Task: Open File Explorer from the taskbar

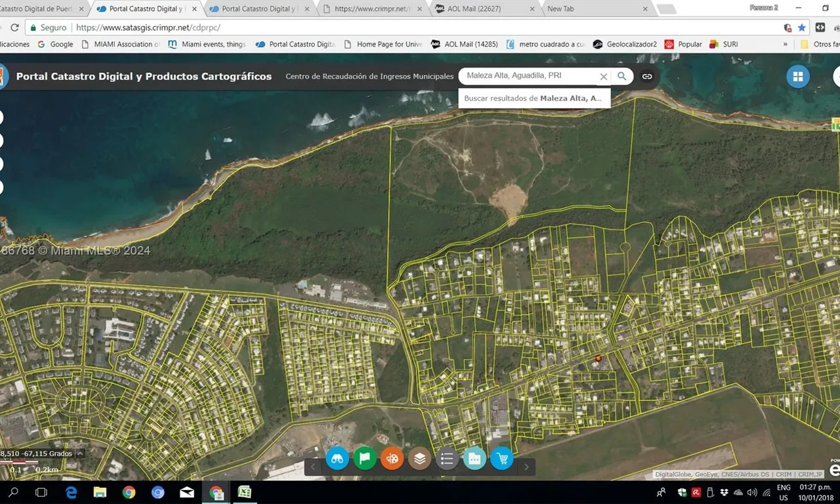Action: point(100,492)
